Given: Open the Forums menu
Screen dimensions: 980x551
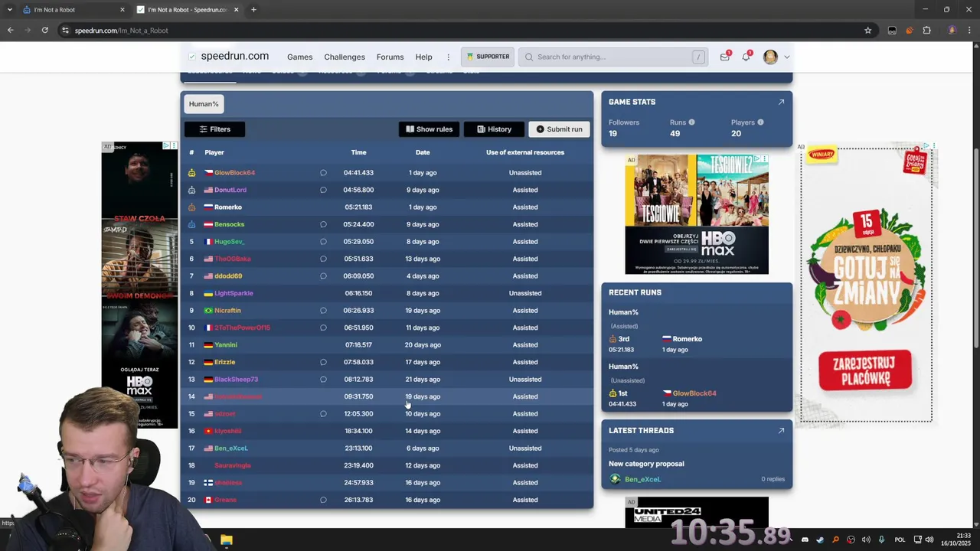Looking at the screenshot, I should [x=390, y=57].
